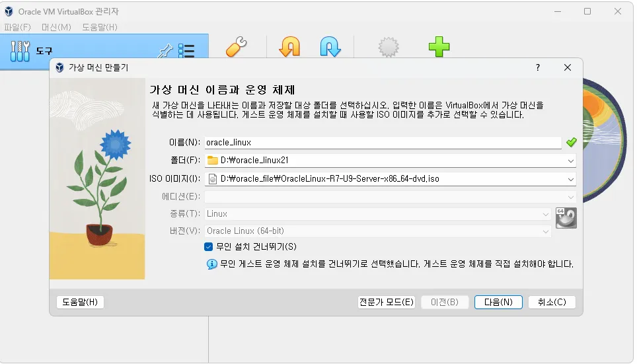The height and width of the screenshot is (364, 637).
Task: Open the 종류 Linux dropdown
Action: (378, 213)
